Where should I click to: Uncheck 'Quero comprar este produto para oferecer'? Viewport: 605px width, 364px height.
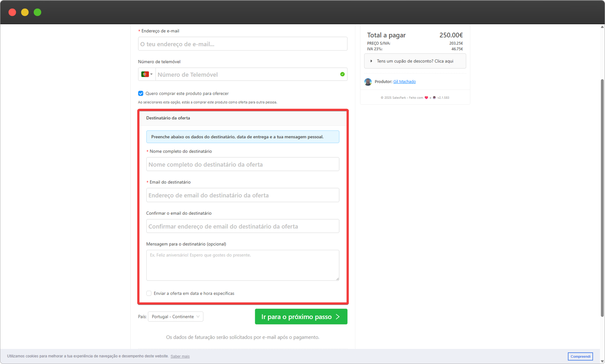[x=141, y=93]
